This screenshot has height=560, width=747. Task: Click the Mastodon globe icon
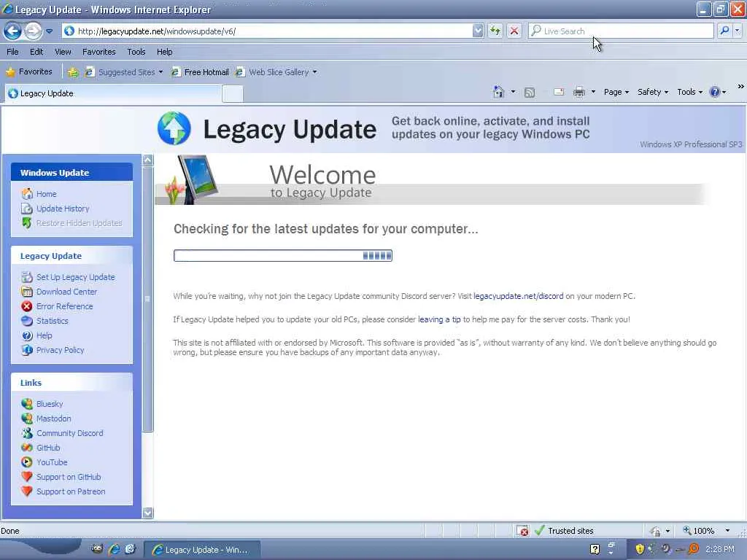[27, 419]
